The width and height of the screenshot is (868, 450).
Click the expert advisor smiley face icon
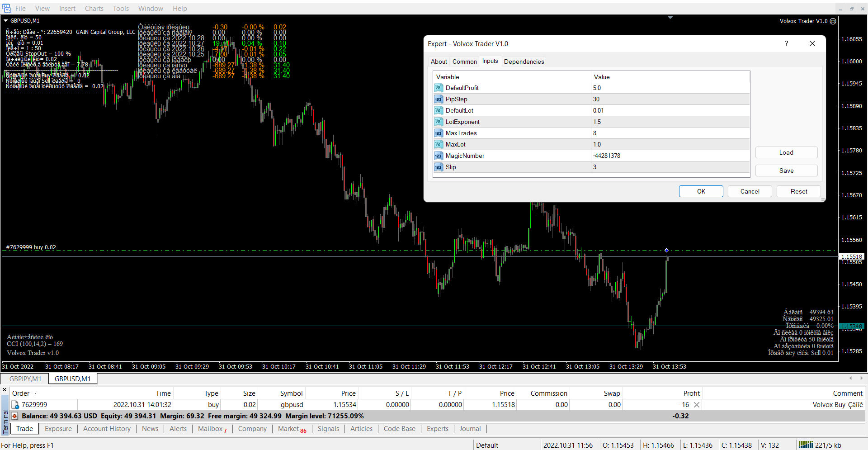(833, 21)
